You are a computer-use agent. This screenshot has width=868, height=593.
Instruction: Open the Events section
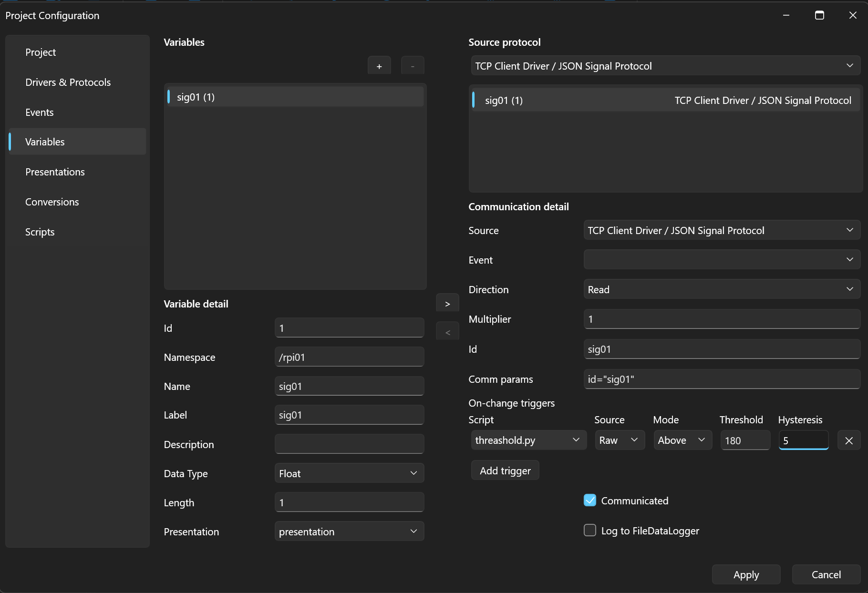[x=77, y=112]
